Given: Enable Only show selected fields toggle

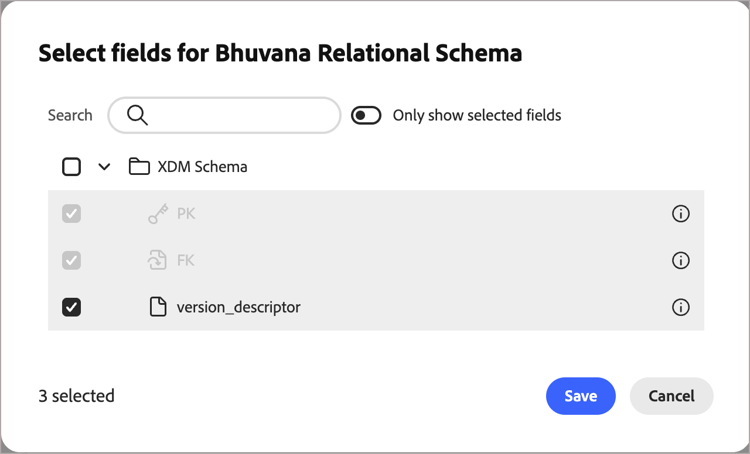Looking at the screenshot, I should (x=367, y=115).
